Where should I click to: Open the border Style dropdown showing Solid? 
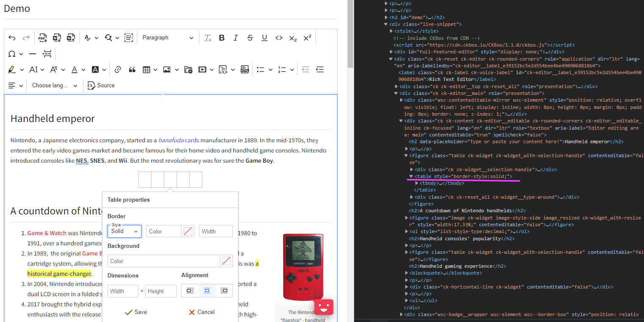point(124,231)
